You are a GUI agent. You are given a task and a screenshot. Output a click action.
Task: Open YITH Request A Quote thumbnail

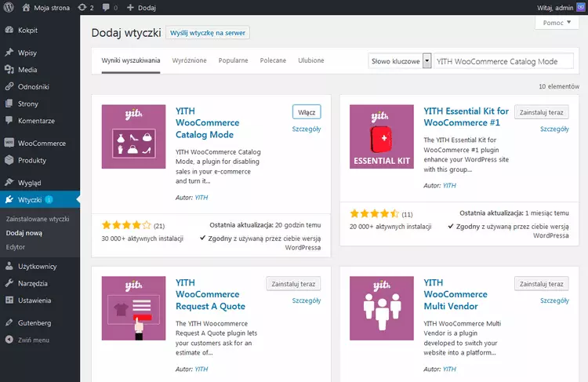click(x=133, y=308)
